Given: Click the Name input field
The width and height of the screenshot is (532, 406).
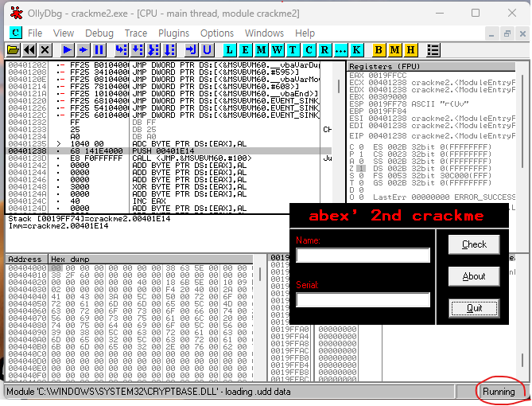Looking at the screenshot, I should point(363,256).
